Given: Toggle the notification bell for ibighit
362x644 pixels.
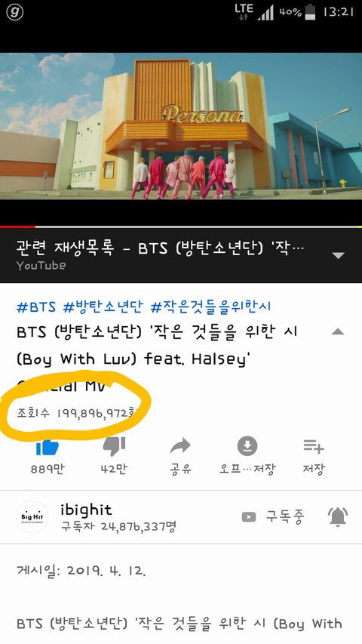Looking at the screenshot, I should (338, 516).
